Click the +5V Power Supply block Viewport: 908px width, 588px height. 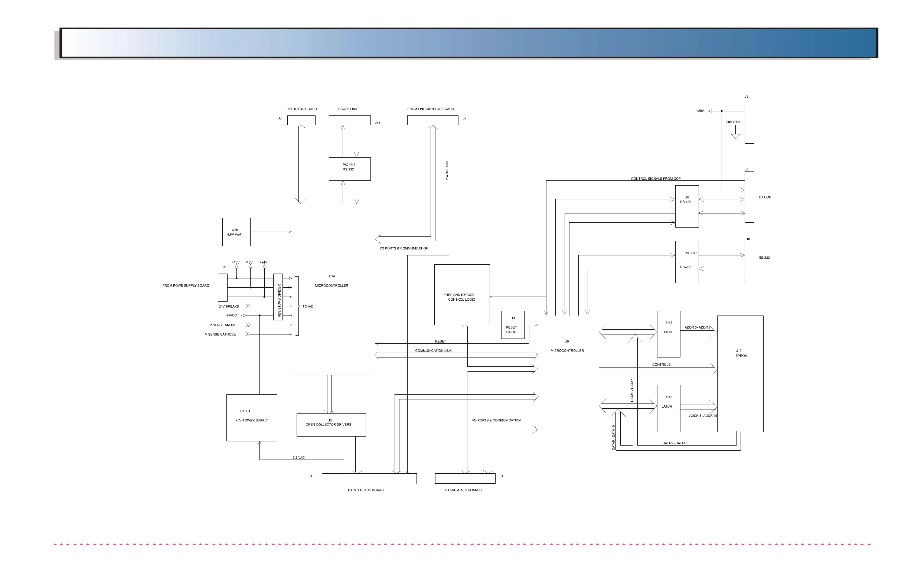pyautogui.click(x=251, y=418)
